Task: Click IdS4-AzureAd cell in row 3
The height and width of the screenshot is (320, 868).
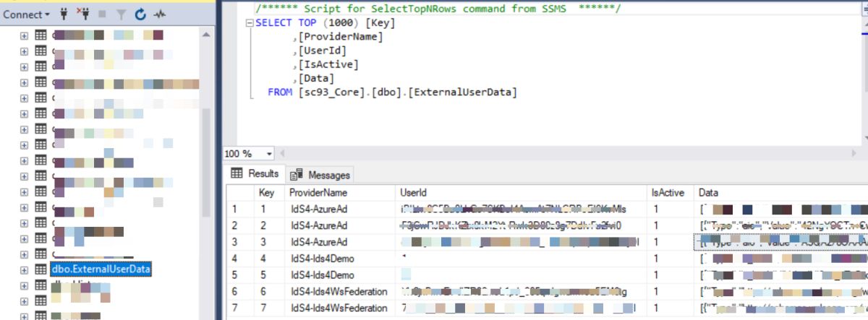Action: (340, 242)
